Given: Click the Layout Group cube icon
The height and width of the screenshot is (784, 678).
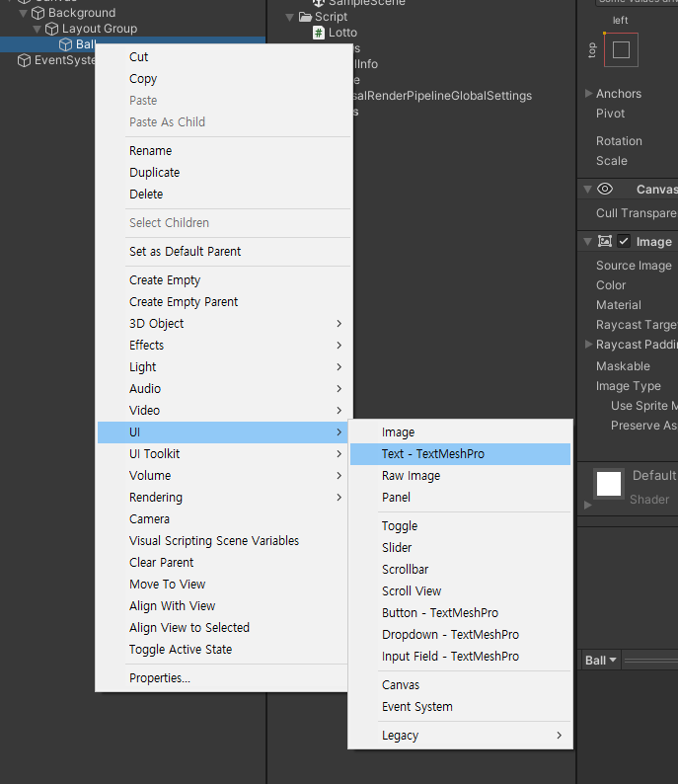Looking at the screenshot, I should pyautogui.click(x=52, y=29).
